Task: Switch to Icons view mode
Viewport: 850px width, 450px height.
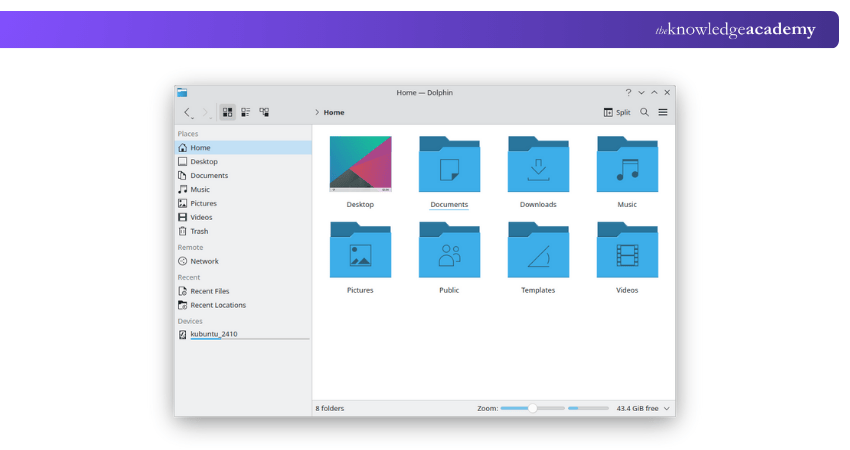Action: 227,113
